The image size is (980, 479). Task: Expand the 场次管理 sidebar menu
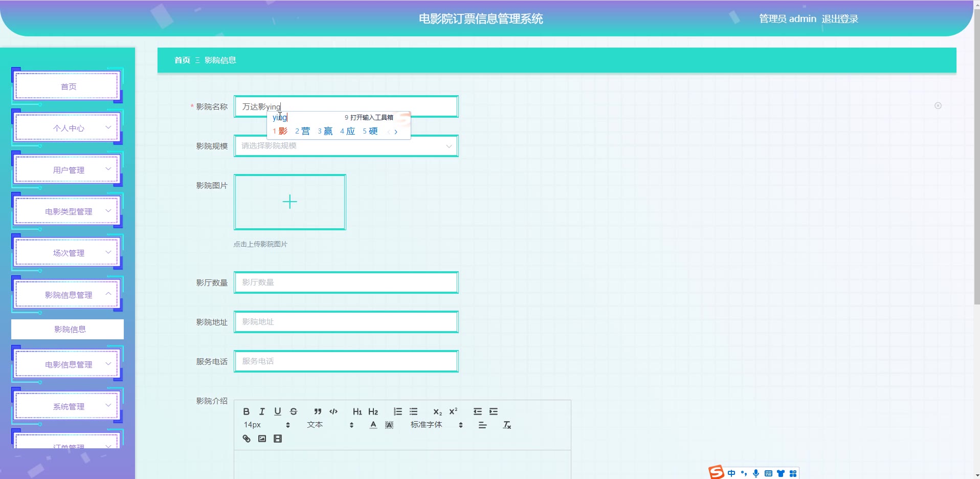click(x=68, y=253)
